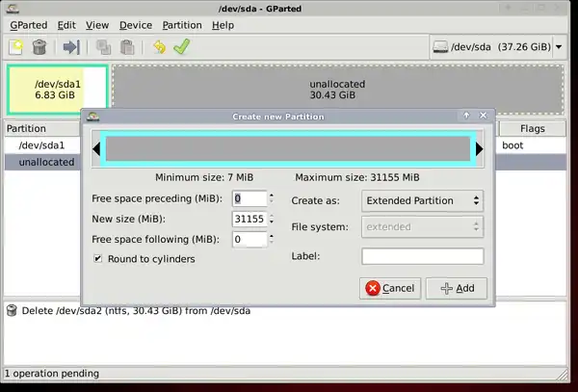This screenshot has width=578, height=392.
Task: Open the Create as dropdown
Action: 422,200
